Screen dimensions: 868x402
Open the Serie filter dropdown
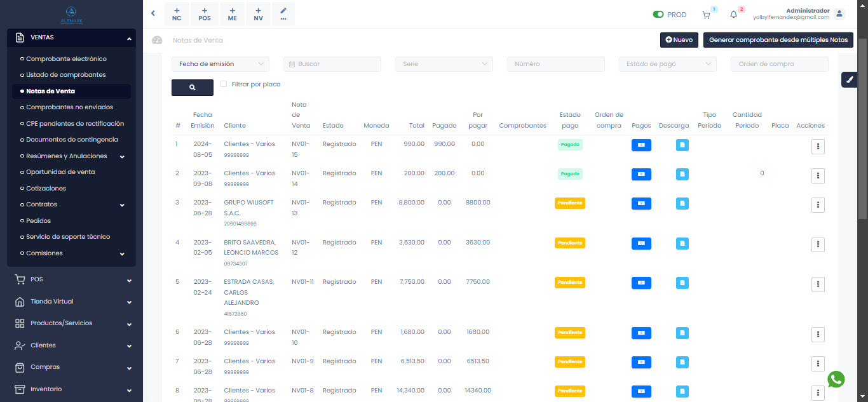(444, 64)
